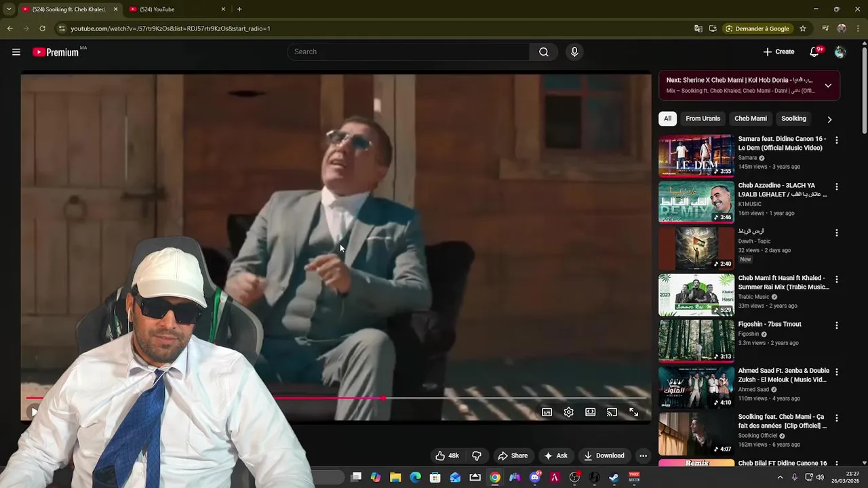868x488 pixels.
Task: Click the search magnifier button
Action: (544, 52)
